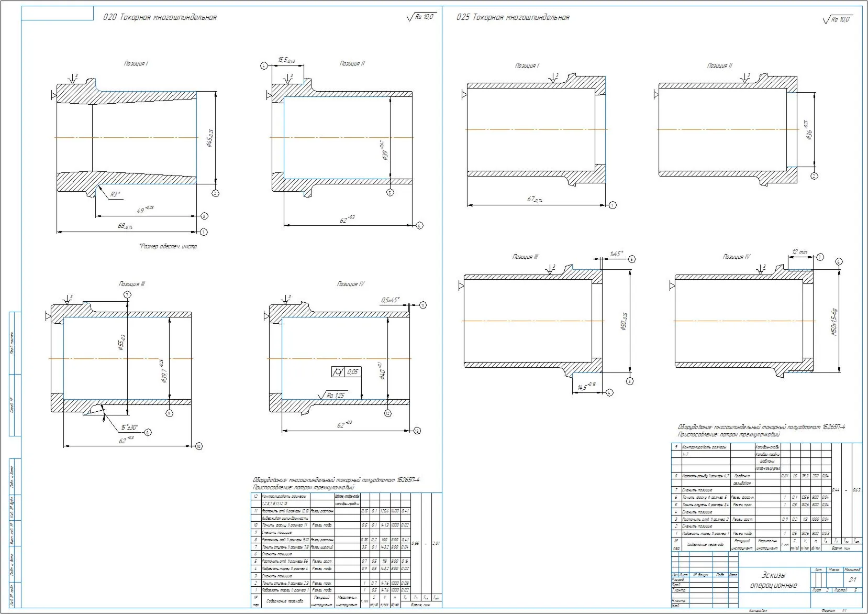Select the M50x1,5-6g thread dimension
Viewport: 868px width, 614px height.
pyautogui.click(x=834, y=322)
